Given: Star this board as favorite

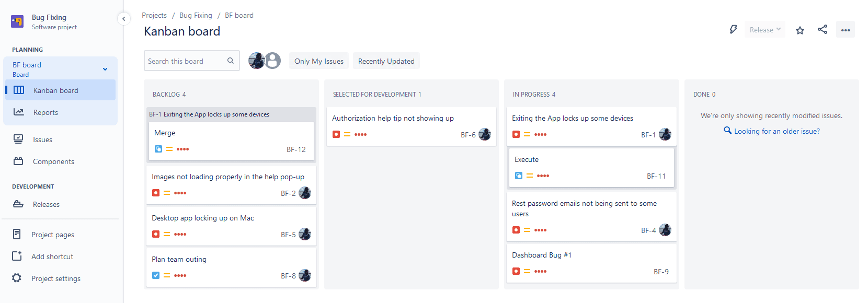Looking at the screenshot, I should (x=800, y=30).
